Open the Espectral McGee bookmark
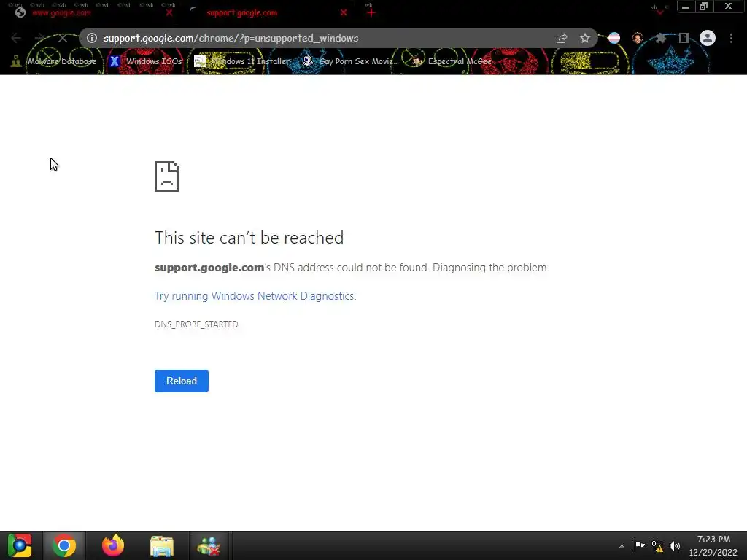Viewport: 747px width, 560px height. click(x=452, y=61)
